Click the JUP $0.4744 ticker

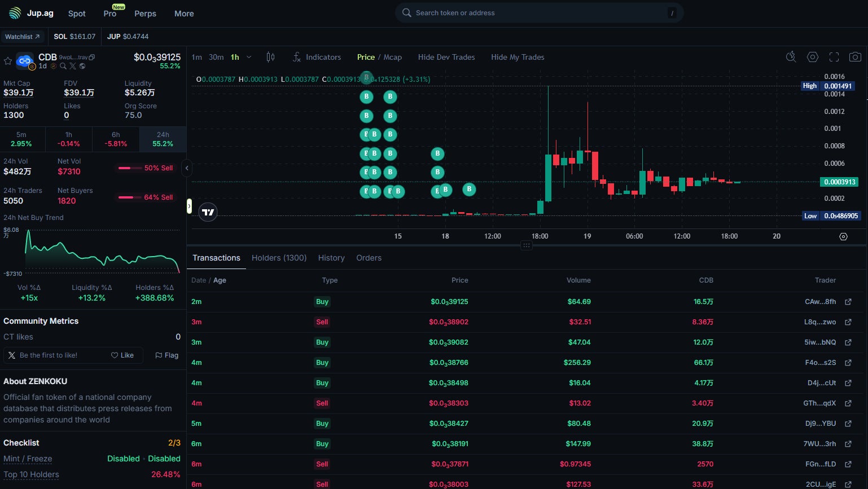click(x=128, y=37)
